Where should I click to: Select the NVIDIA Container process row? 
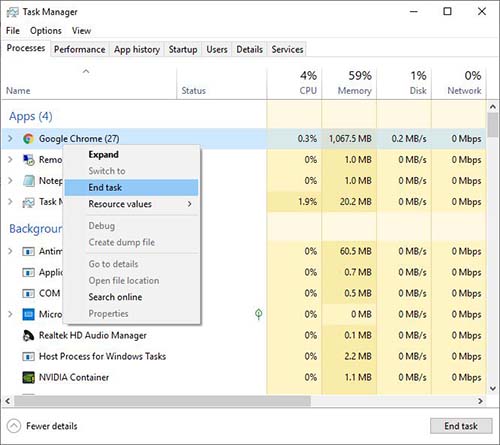coord(243,377)
